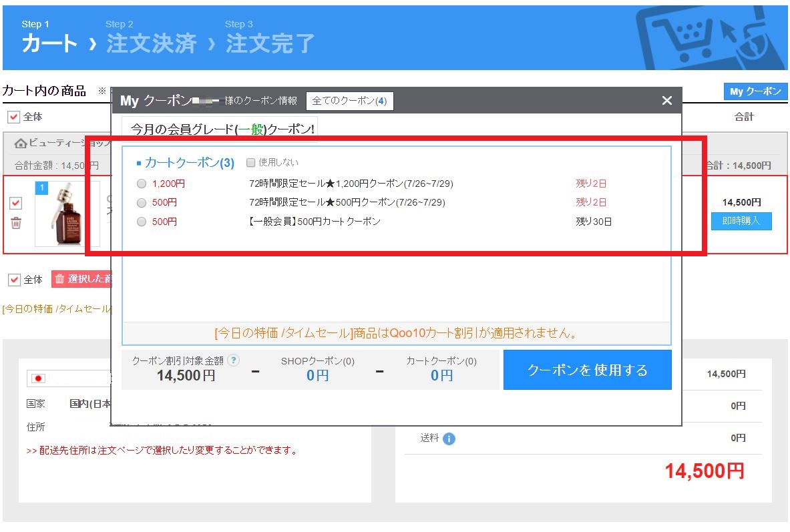Toggle the bottom 全体 checkbox
The width and height of the screenshot is (790, 532).
click(x=14, y=280)
